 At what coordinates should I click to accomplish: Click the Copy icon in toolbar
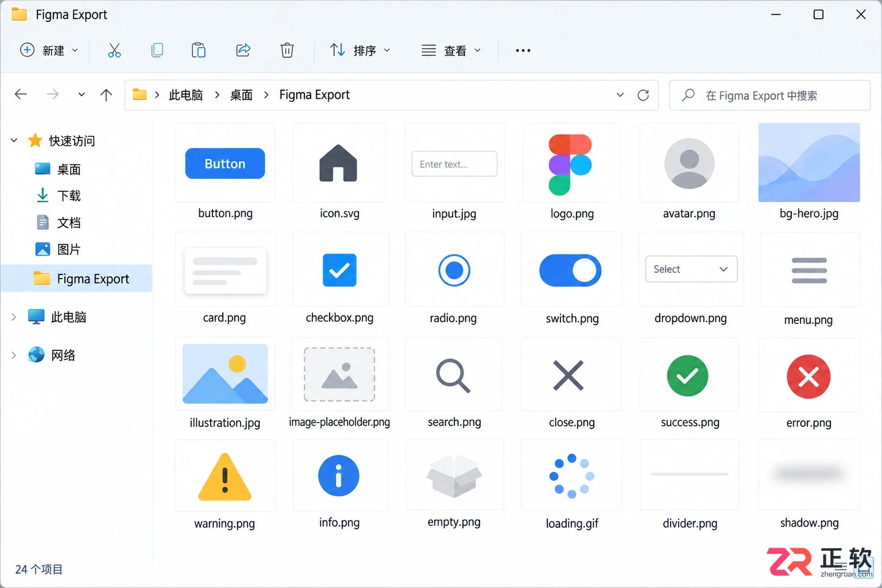pos(157,50)
